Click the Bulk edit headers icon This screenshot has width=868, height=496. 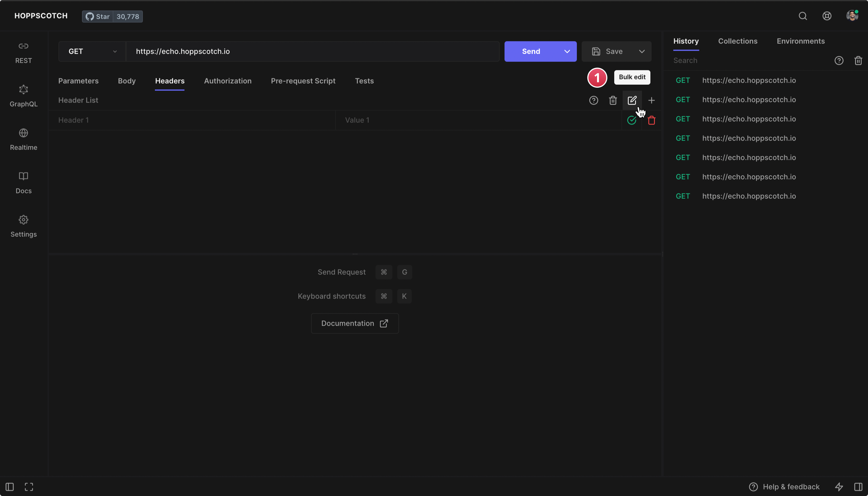632,100
